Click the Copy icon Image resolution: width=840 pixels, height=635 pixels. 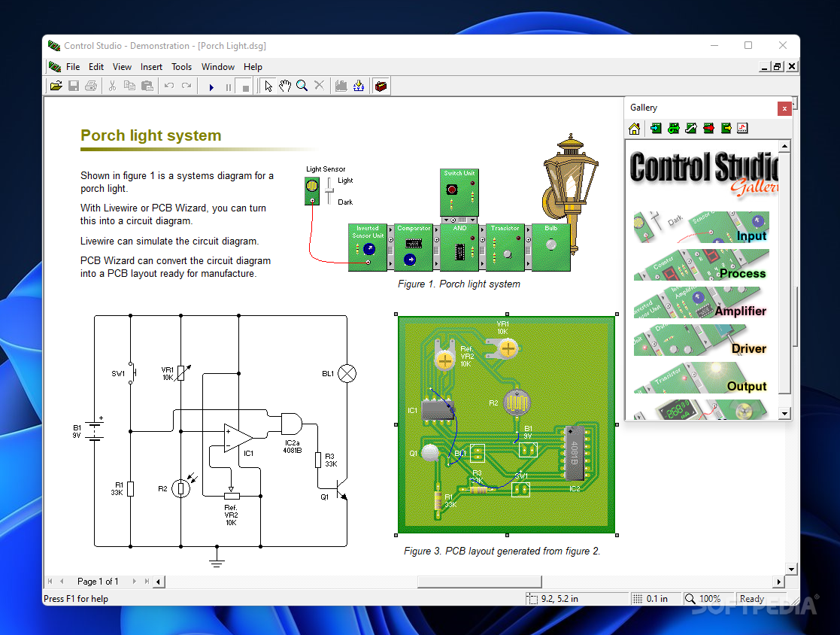129,86
